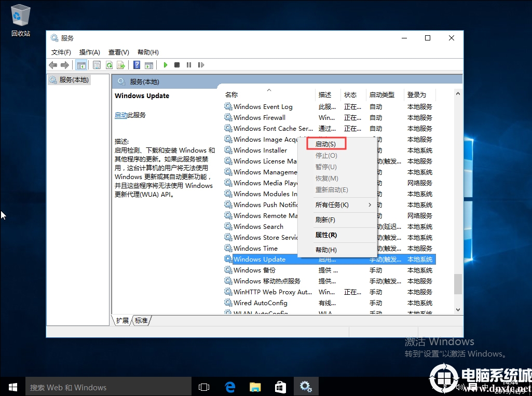532x396 pixels.
Task: Click the vertical scrollbar thumb
Action: [458, 284]
